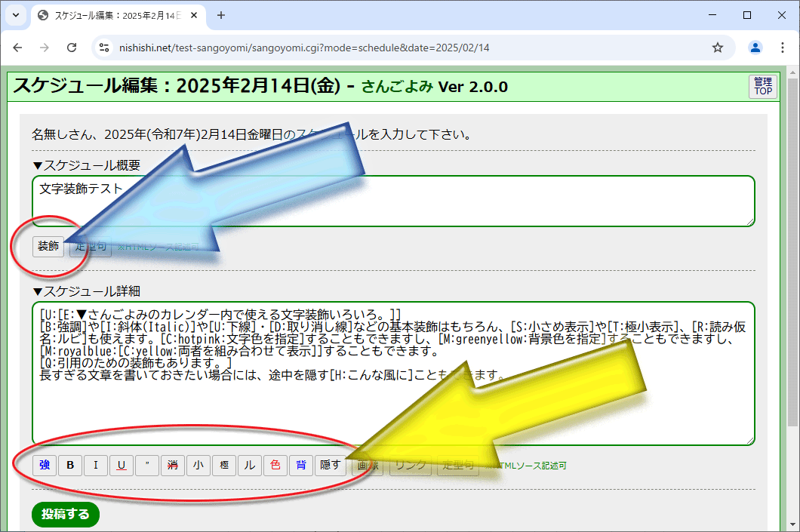Viewport: 800px width, 532px height.
Task: Set background color with the 背 button
Action: (x=301, y=465)
